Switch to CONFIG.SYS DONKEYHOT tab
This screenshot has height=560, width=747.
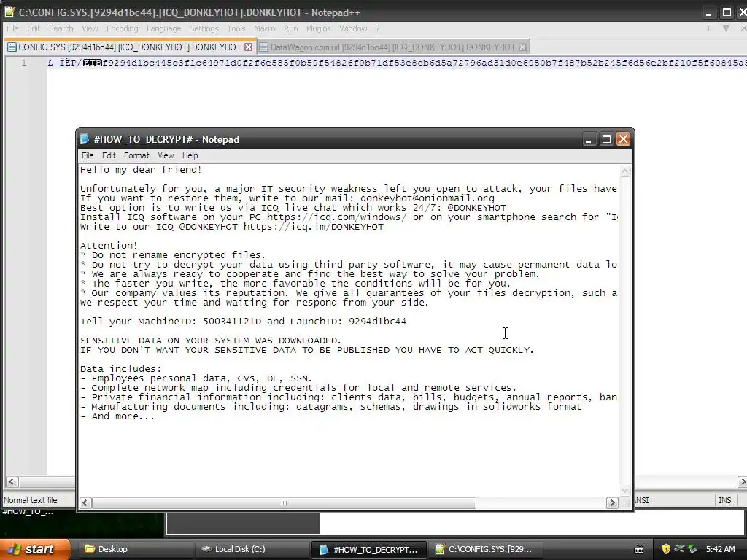click(130, 47)
